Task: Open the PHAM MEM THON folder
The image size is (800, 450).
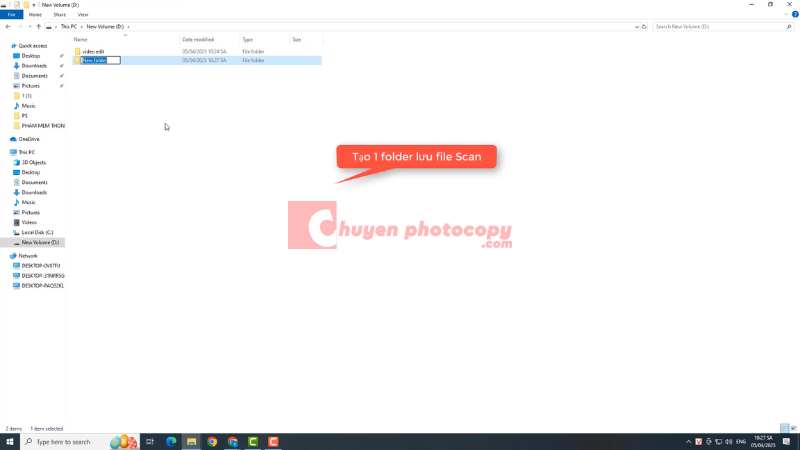Action: point(43,126)
